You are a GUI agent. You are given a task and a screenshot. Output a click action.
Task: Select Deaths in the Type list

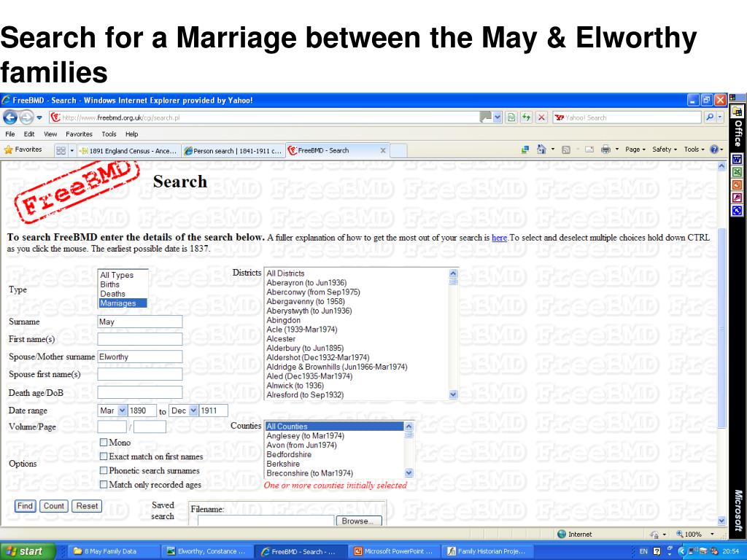click(123, 294)
